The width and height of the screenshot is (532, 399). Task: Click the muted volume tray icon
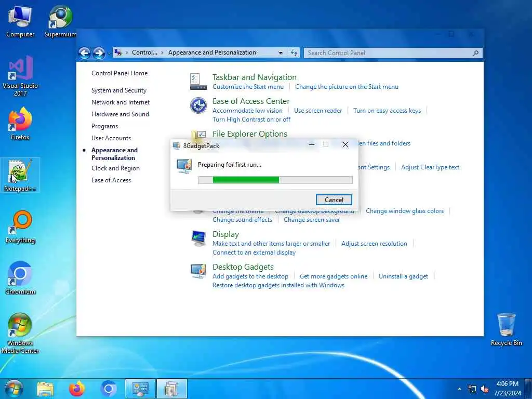[485, 389]
